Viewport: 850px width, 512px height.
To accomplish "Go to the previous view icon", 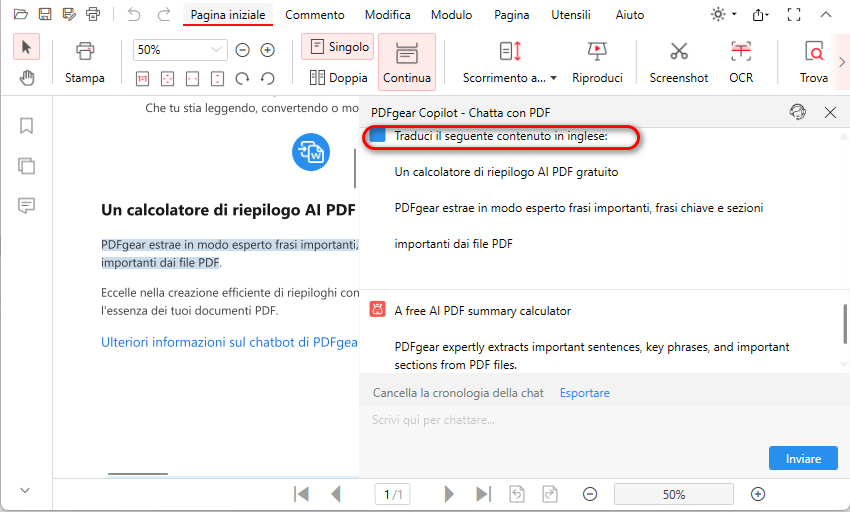I will (x=517, y=494).
